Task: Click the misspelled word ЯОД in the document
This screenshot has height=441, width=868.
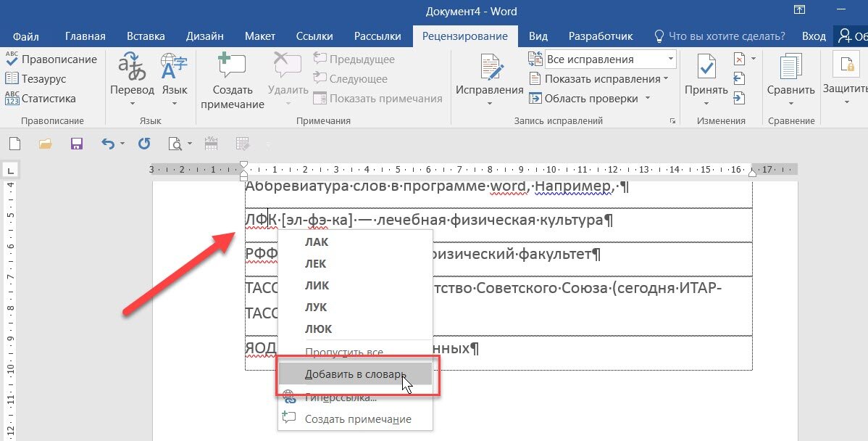Action: [260, 348]
